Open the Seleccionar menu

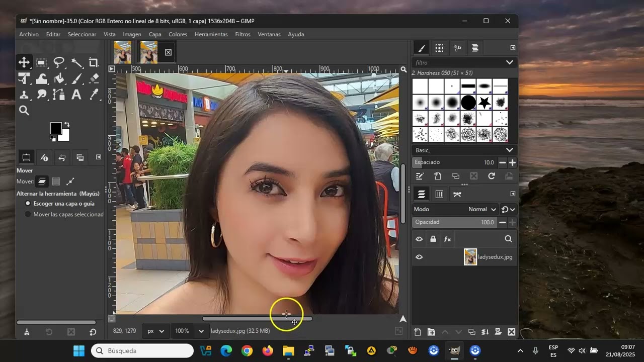(82, 34)
